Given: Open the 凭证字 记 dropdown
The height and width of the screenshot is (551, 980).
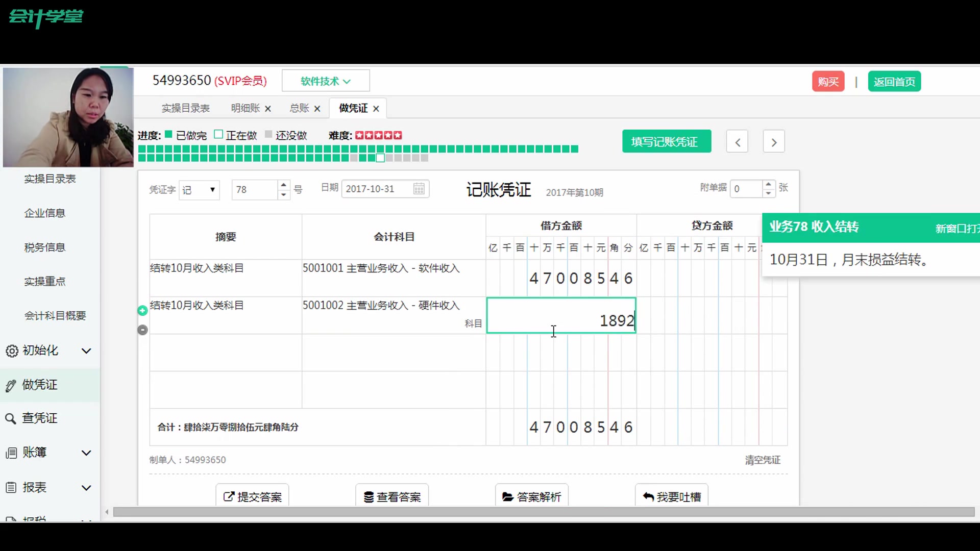Looking at the screenshot, I should point(199,190).
